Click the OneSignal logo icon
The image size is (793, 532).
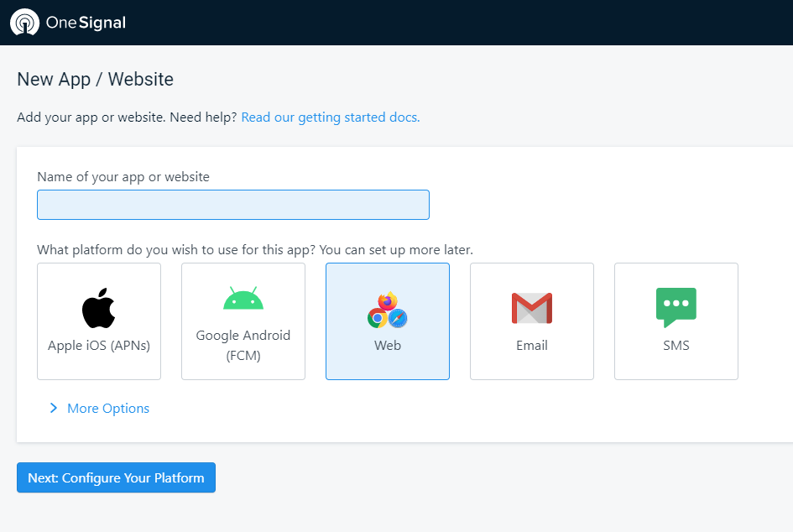point(24,23)
